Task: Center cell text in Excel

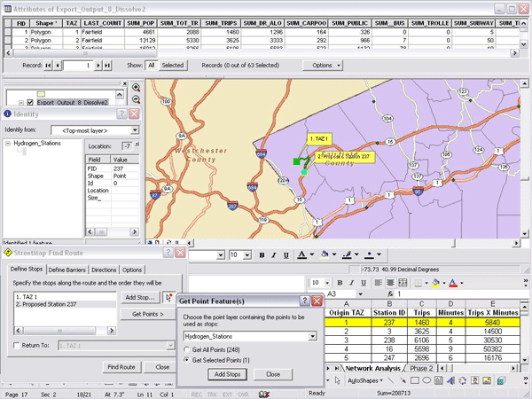Action: 390,283
